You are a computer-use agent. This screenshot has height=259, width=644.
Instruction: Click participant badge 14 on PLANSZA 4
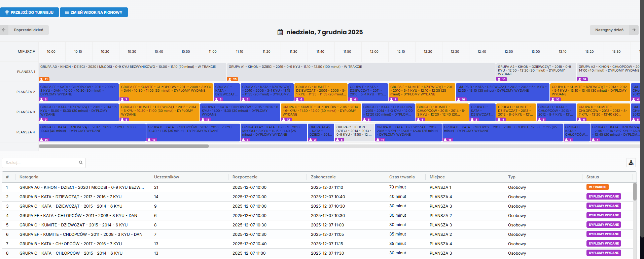(x=44, y=140)
